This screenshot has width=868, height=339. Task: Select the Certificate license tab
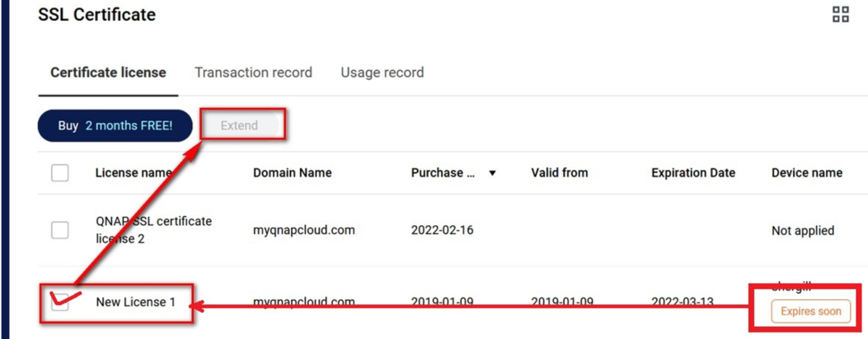(109, 73)
